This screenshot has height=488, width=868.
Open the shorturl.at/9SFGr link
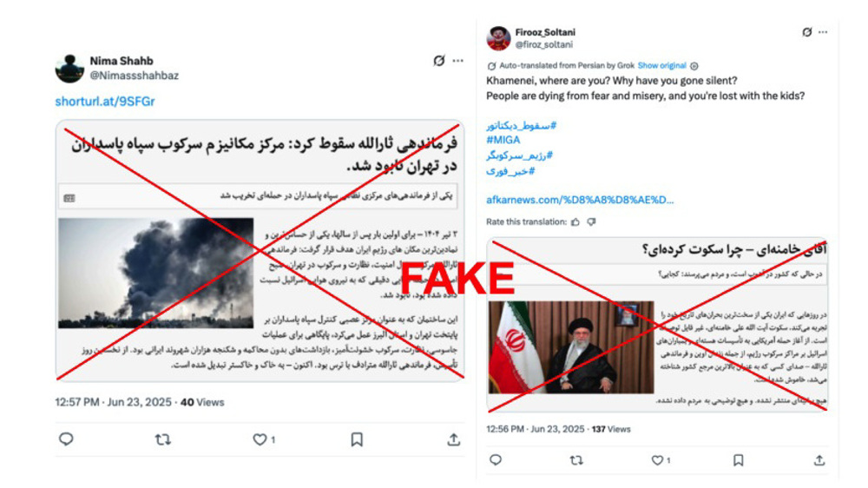pos(105,102)
